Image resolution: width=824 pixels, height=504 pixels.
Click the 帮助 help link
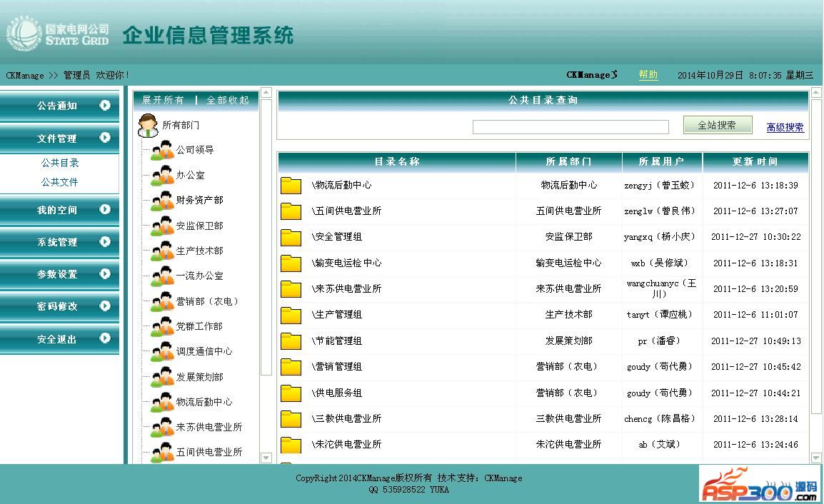pos(648,75)
